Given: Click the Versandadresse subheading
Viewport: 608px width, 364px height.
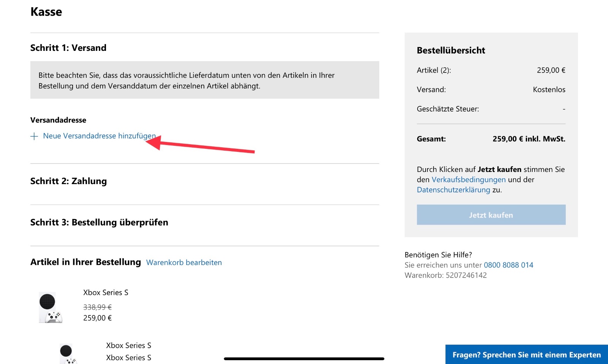Looking at the screenshot, I should pyautogui.click(x=58, y=120).
